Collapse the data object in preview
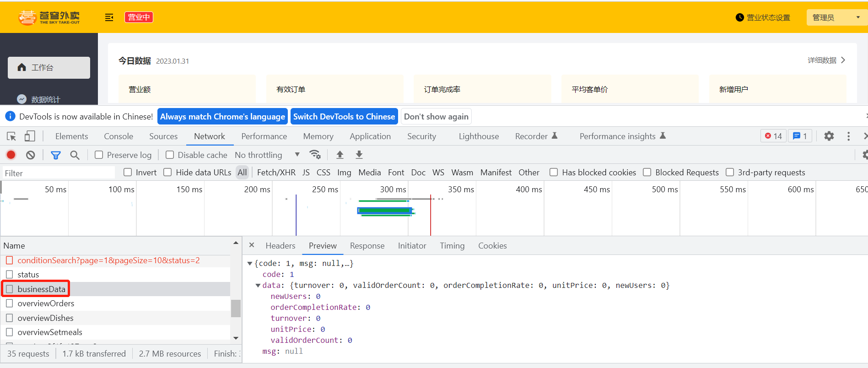 coord(258,286)
